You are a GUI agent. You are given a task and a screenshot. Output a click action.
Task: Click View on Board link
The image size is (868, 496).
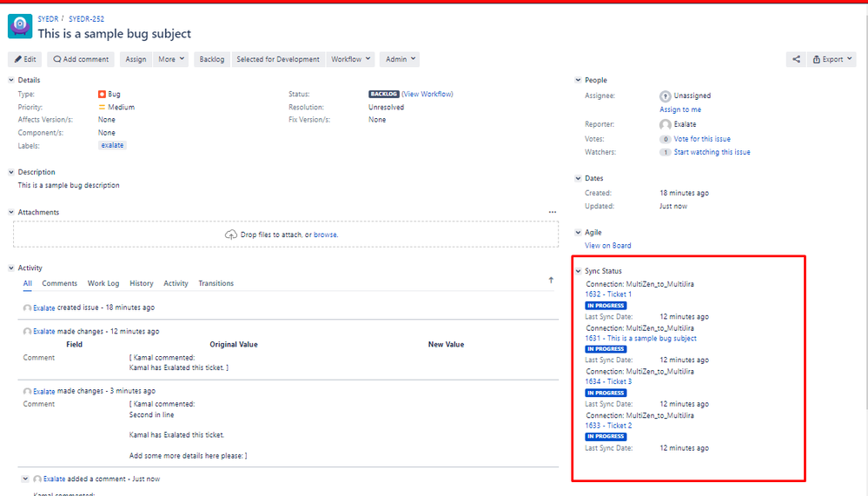point(608,246)
